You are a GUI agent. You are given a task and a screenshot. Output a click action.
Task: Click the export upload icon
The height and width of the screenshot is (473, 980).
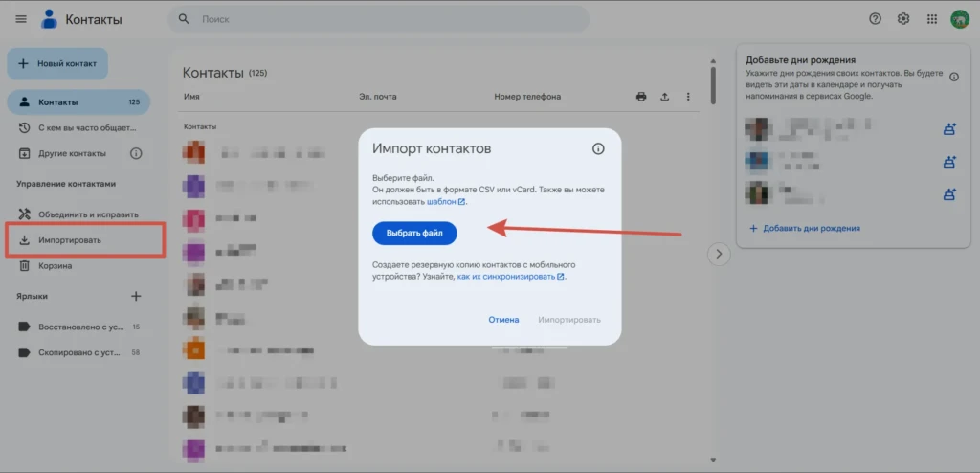pos(665,97)
